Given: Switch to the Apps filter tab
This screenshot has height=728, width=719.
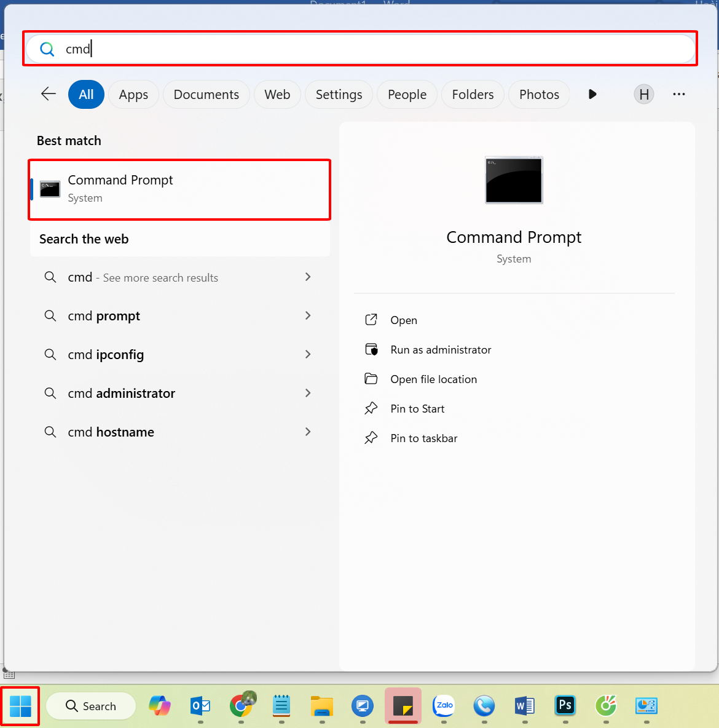Looking at the screenshot, I should click(133, 95).
